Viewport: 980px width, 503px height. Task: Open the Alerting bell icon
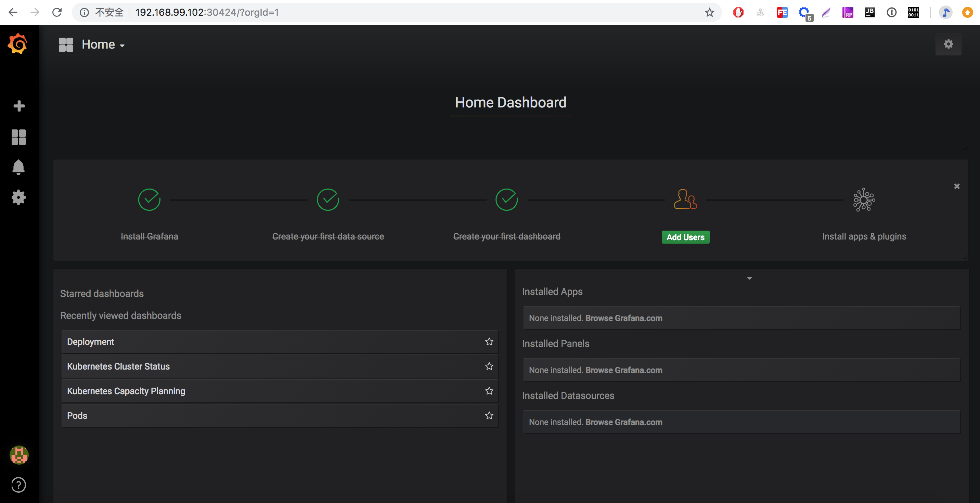[18, 167]
